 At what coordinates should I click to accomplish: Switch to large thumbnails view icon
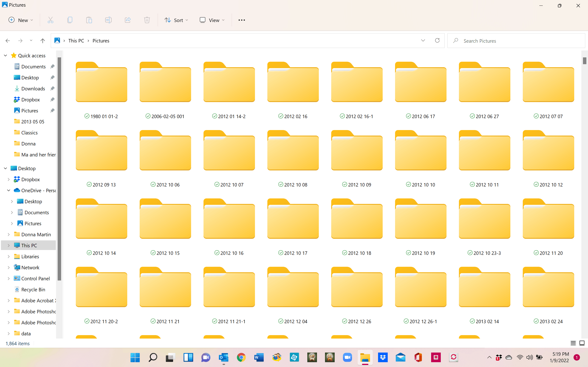coord(582,343)
